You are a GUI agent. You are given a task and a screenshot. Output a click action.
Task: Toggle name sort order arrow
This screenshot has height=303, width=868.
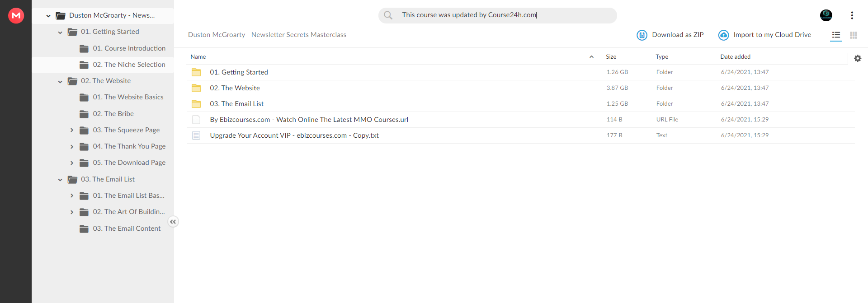(591, 57)
